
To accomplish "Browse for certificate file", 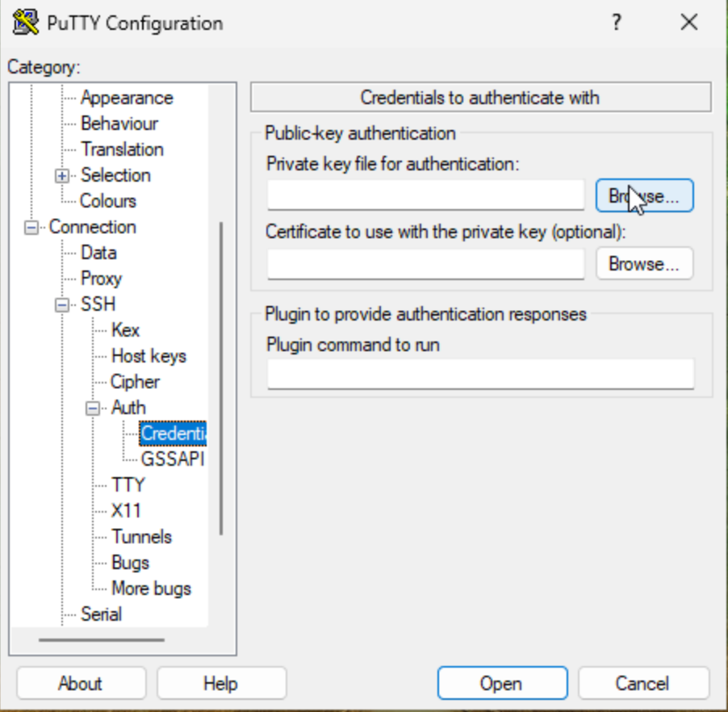I will [644, 264].
